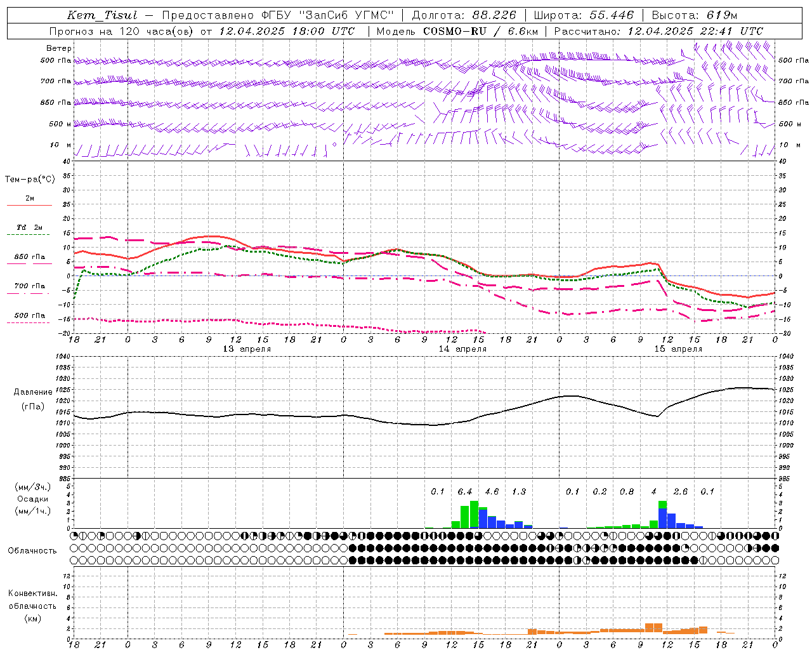Click "850 гПа" in the temperature legend
This screenshot has height=650, width=812.
30,257
